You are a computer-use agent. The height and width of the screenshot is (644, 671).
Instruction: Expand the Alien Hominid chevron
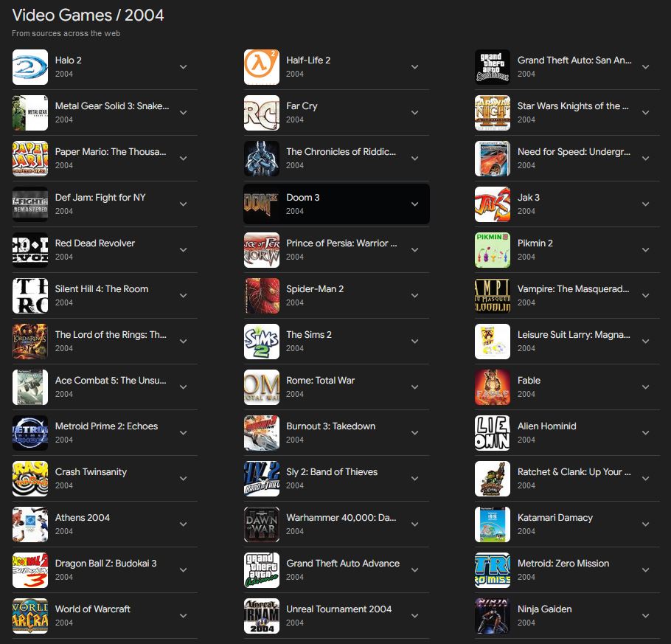646,433
